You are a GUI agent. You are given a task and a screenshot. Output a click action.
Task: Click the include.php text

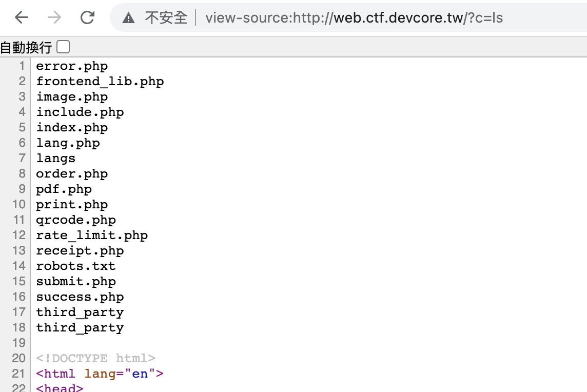coord(80,112)
